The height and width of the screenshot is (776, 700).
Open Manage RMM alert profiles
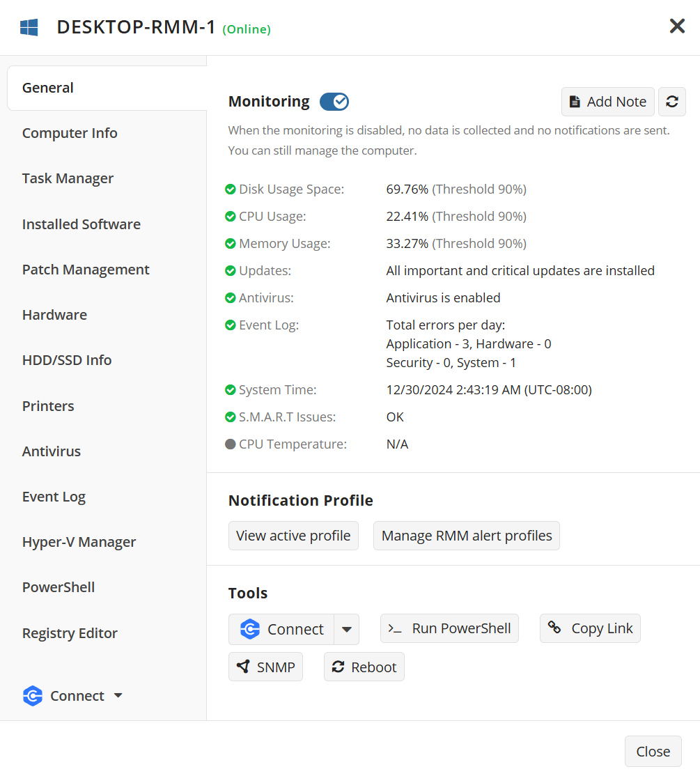pyautogui.click(x=466, y=536)
